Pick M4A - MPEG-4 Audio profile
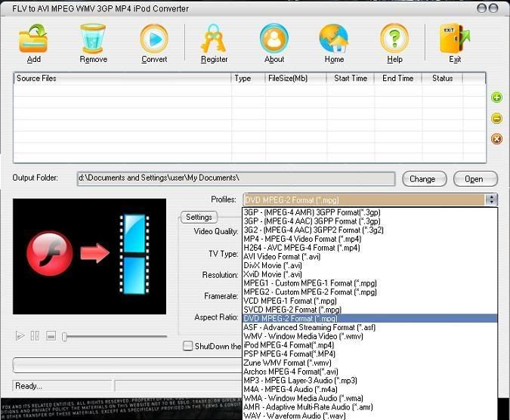Image resolution: width=510 pixels, height=420 pixels. [x=369, y=389]
